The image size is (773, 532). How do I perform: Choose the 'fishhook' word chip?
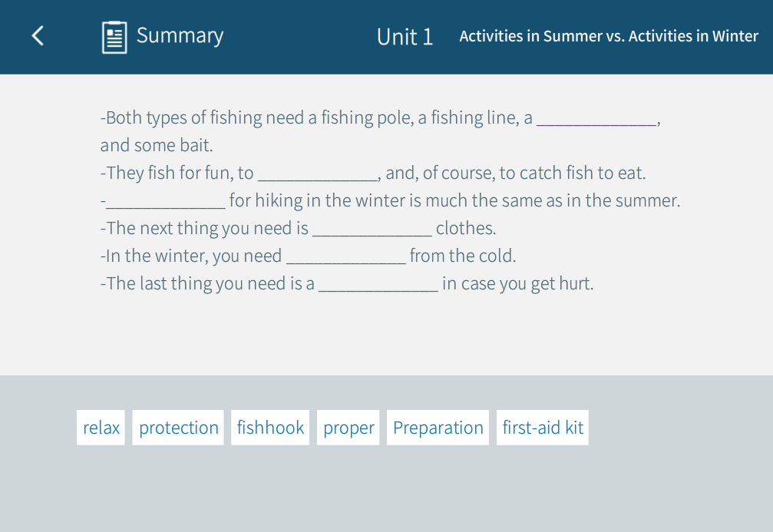pyautogui.click(x=270, y=428)
